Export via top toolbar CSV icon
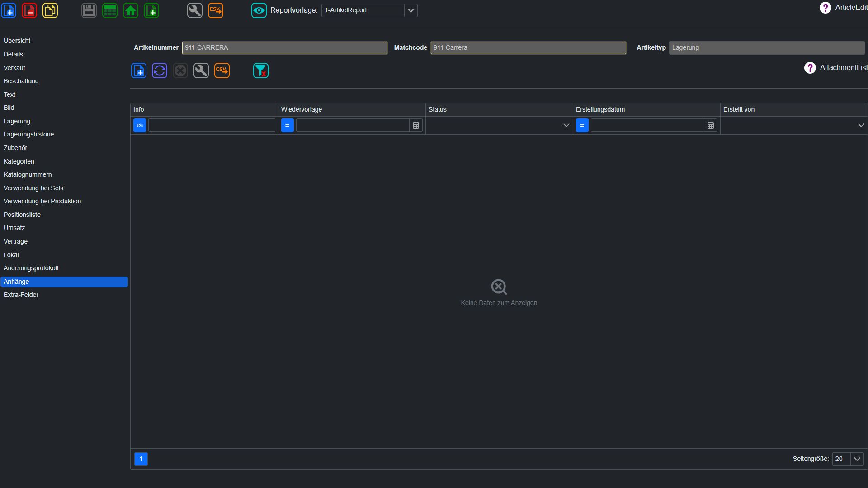Screen dimensions: 868x488 (216, 10)
